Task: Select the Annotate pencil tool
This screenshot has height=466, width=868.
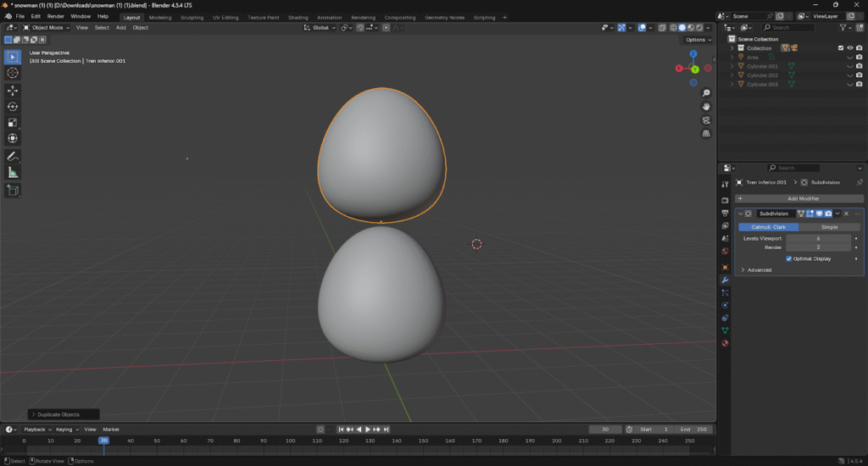Action: 13,157
